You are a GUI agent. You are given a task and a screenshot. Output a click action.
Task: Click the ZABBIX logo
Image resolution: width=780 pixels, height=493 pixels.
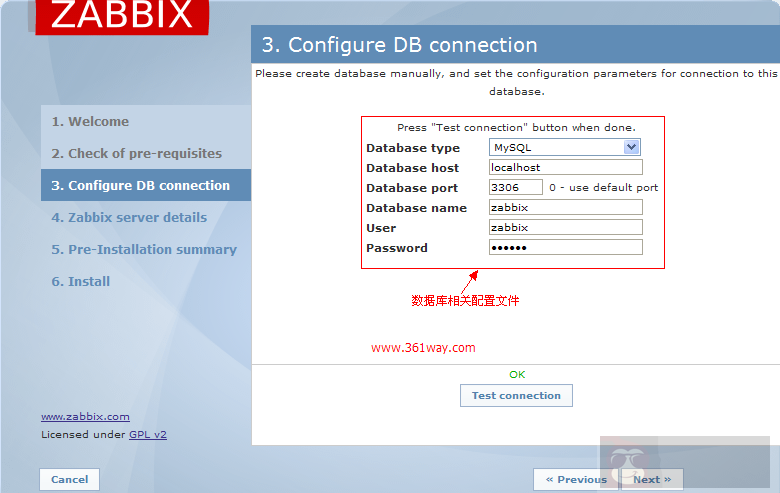point(122,16)
